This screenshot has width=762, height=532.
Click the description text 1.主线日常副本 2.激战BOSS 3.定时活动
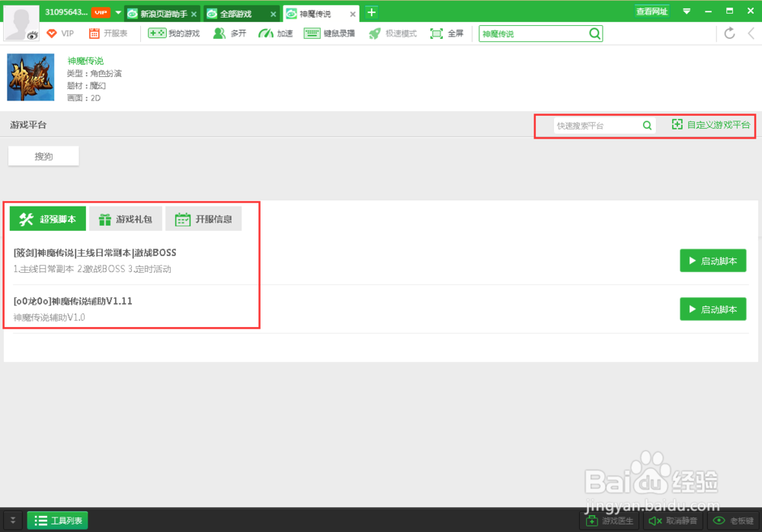92,269
